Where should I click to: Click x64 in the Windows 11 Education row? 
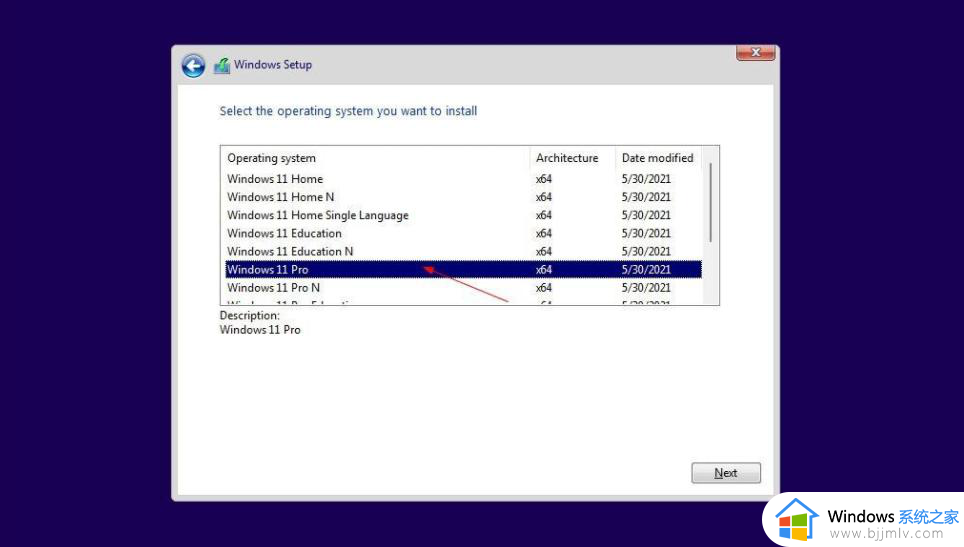point(543,234)
